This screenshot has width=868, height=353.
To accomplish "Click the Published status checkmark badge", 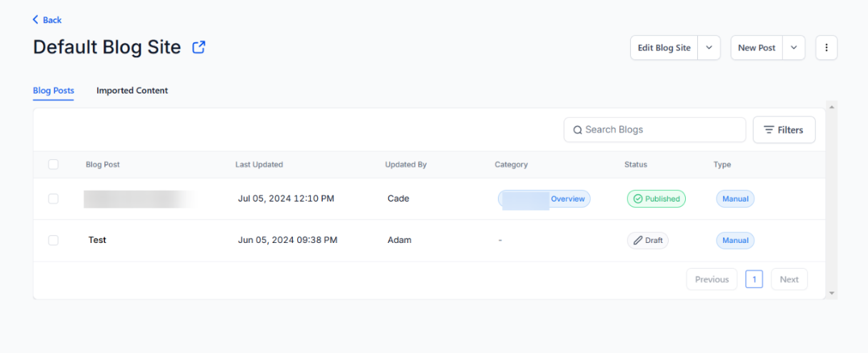I will tap(656, 199).
